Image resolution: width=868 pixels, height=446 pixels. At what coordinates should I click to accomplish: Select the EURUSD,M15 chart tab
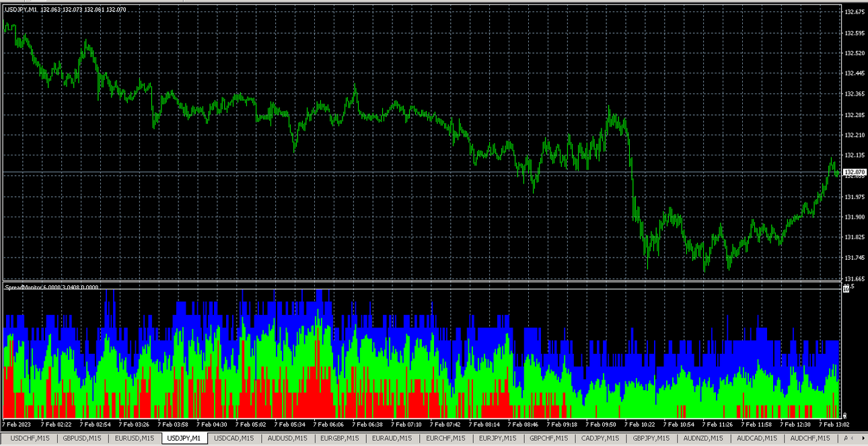point(135,439)
